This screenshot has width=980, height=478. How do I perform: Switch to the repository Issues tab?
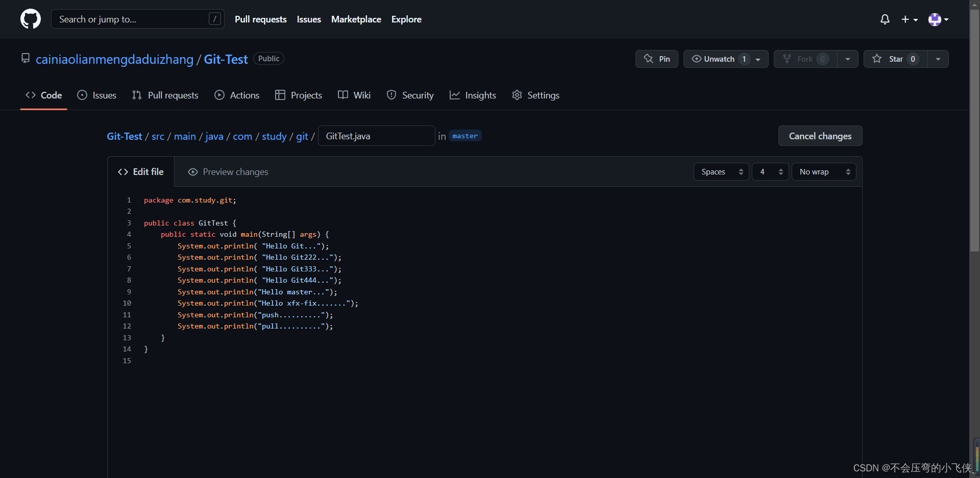tap(96, 95)
